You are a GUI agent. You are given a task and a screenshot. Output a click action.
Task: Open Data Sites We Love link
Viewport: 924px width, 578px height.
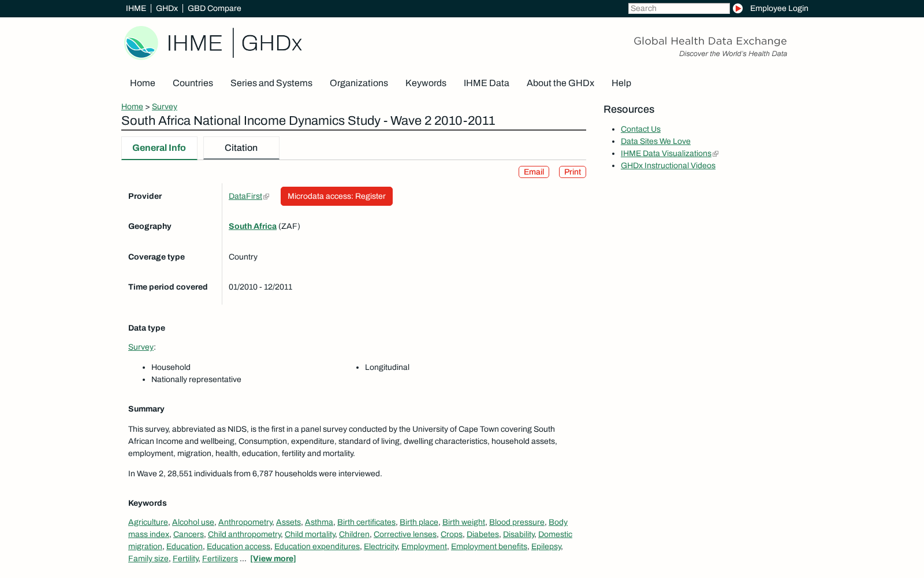655,142
